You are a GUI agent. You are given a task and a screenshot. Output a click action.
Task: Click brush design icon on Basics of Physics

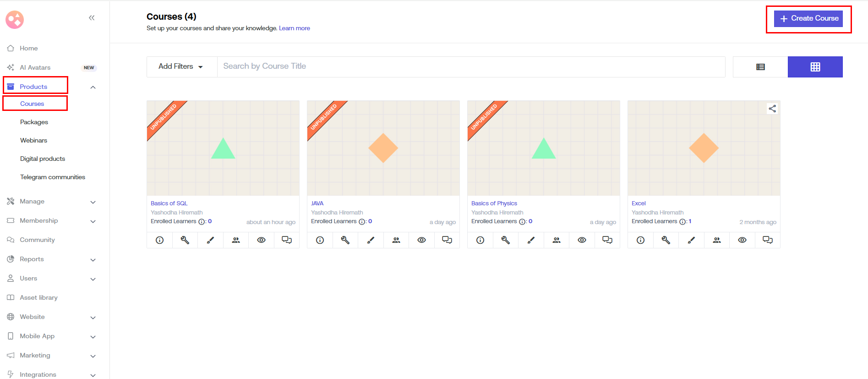(531, 240)
